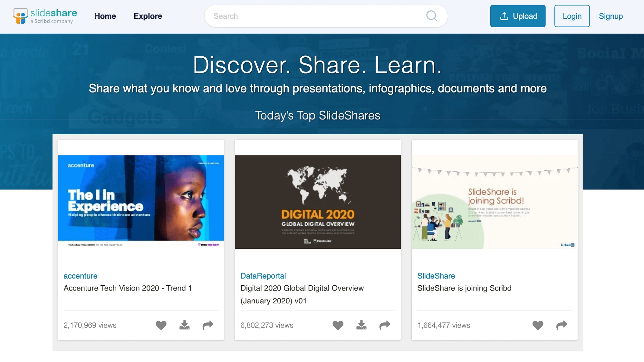
Task: Download the Accenture Tech Vision slideshow
Action: (184, 325)
